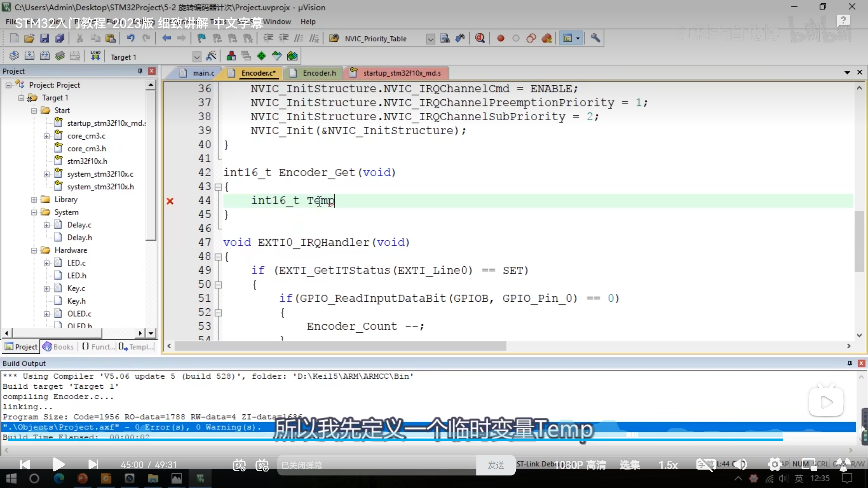The width and height of the screenshot is (868, 488).
Task: Click the 选集 episode list button
Action: click(x=630, y=465)
